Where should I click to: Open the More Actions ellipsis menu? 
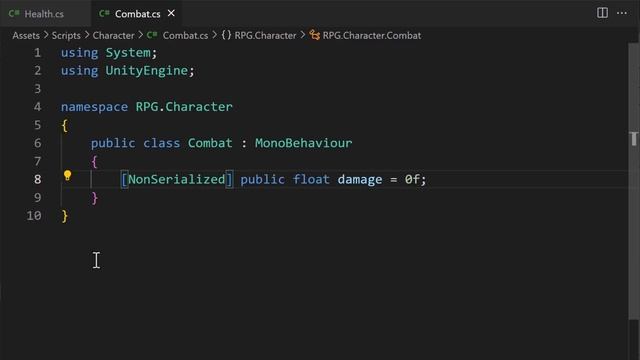coord(622,13)
